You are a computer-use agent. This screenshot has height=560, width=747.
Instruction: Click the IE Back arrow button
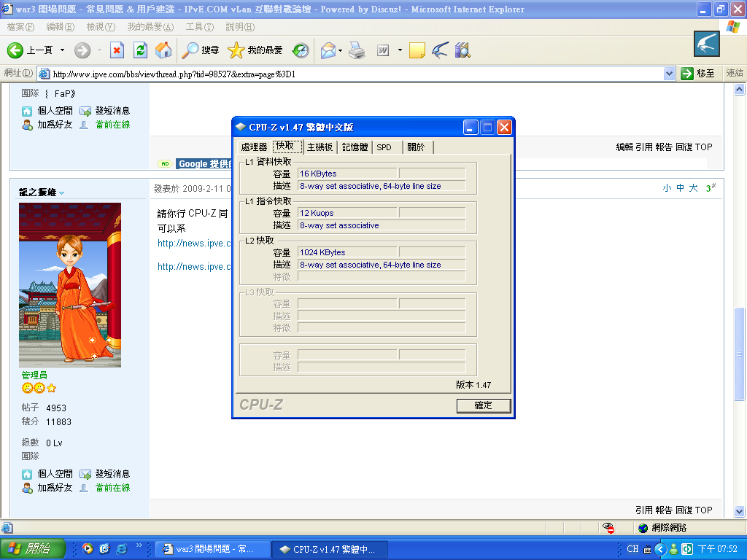[x=15, y=50]
